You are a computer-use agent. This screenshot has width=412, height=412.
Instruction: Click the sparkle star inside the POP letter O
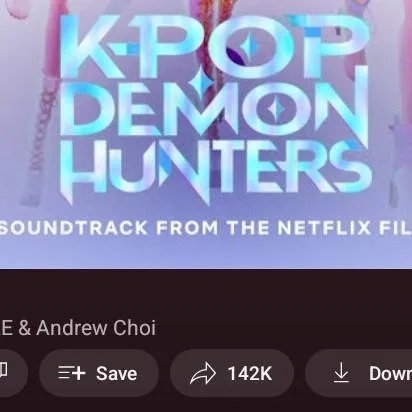(x=248, y=46)
